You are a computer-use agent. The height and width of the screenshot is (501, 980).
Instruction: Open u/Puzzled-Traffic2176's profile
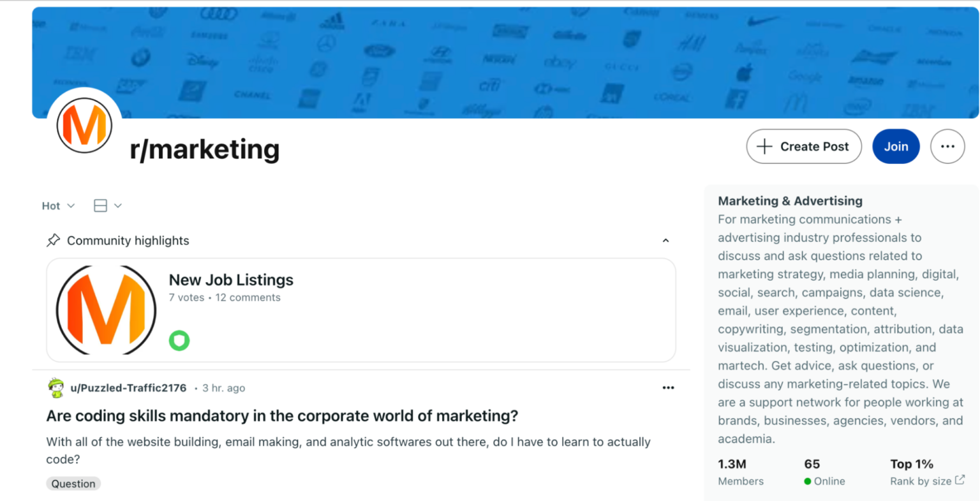coord(126,387)
